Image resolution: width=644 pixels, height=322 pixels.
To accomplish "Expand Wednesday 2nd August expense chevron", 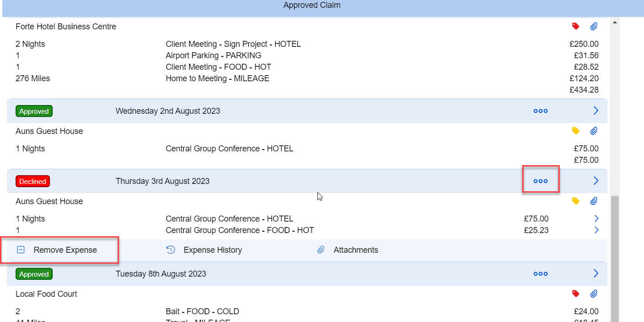I will click(596, 111).
